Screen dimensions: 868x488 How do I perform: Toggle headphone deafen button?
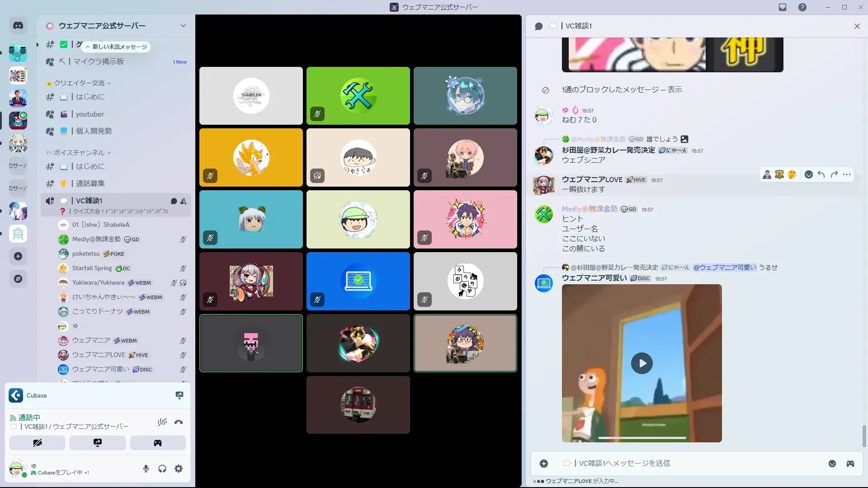point(162,469)
